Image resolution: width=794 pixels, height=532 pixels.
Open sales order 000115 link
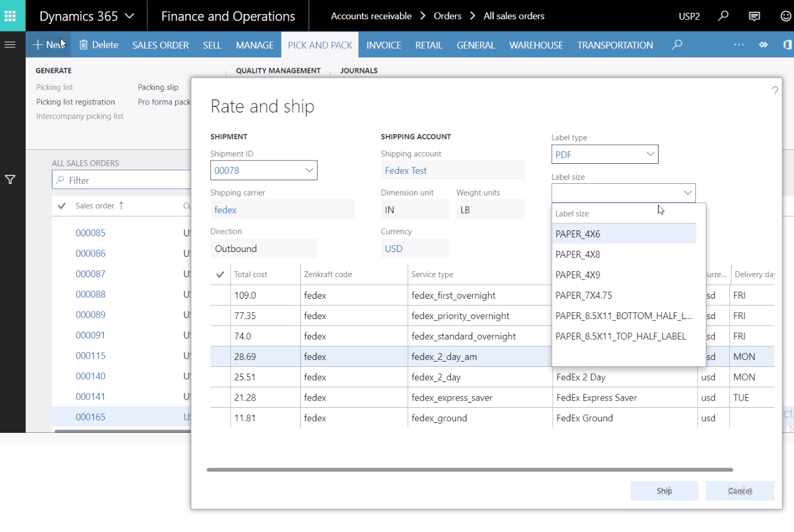point(90,356)
